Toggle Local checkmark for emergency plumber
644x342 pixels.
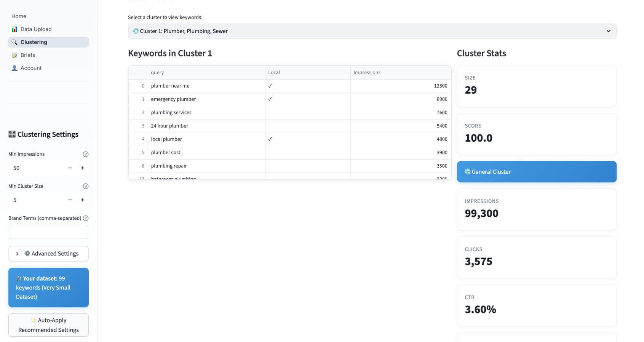[x=270, y=99]
